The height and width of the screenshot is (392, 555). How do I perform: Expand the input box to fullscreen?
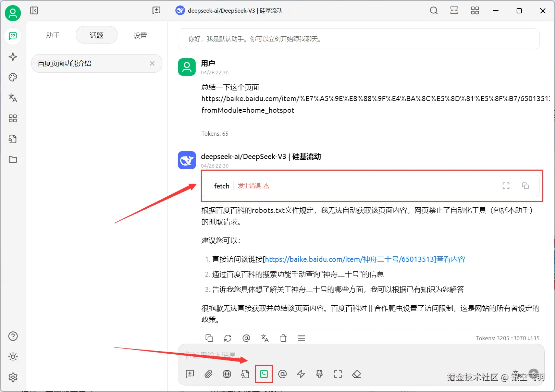coord(338,374)
